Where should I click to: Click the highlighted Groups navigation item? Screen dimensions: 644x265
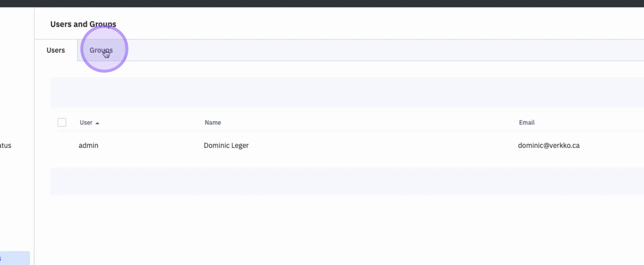tap(101, 50)
